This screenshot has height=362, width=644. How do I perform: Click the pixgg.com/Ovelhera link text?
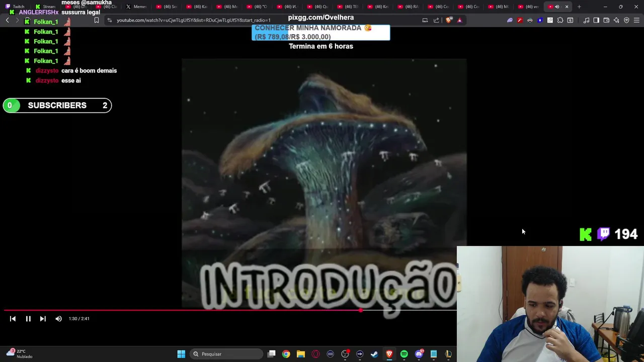321,18
